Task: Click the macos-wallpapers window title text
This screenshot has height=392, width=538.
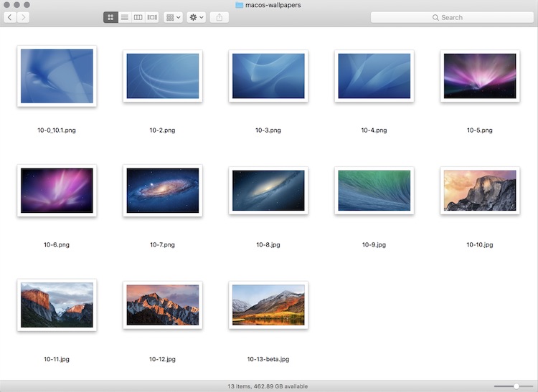Action: [x=273, y=5]
